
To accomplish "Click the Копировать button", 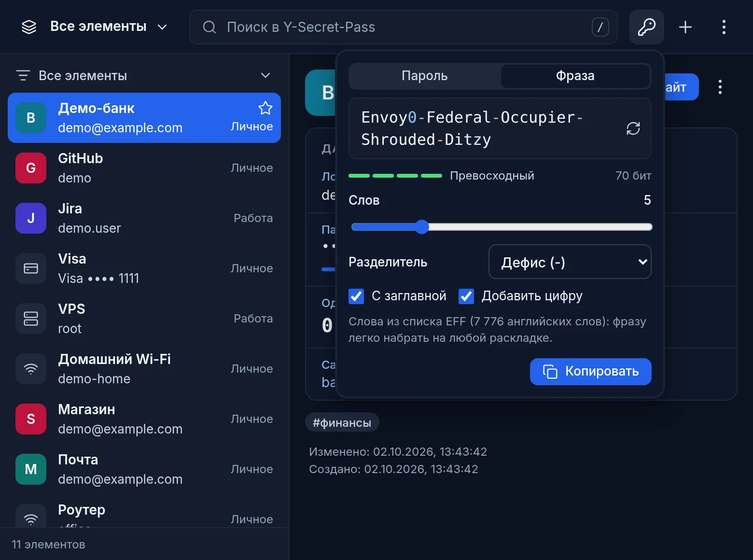I will coord(590,371).
